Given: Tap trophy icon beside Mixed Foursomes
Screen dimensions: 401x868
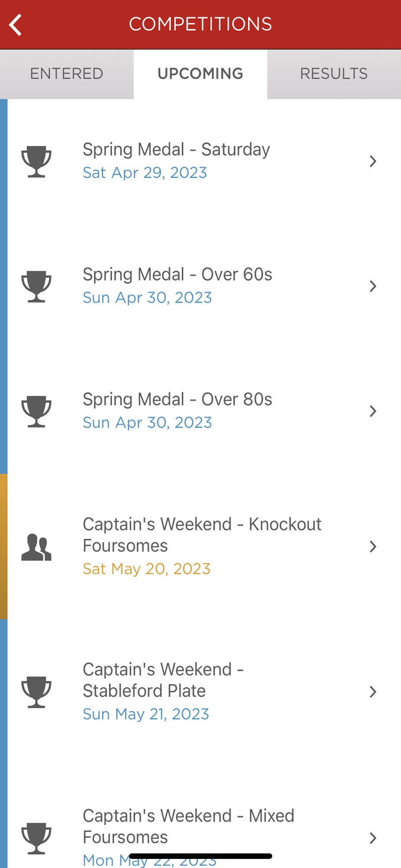Looking at the screenshot, I should coord(36,838).
